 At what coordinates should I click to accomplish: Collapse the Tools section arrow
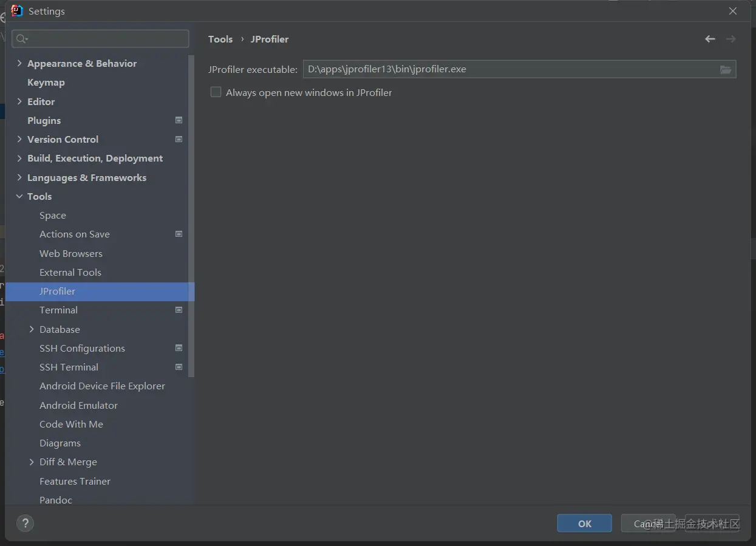(19, 196)
